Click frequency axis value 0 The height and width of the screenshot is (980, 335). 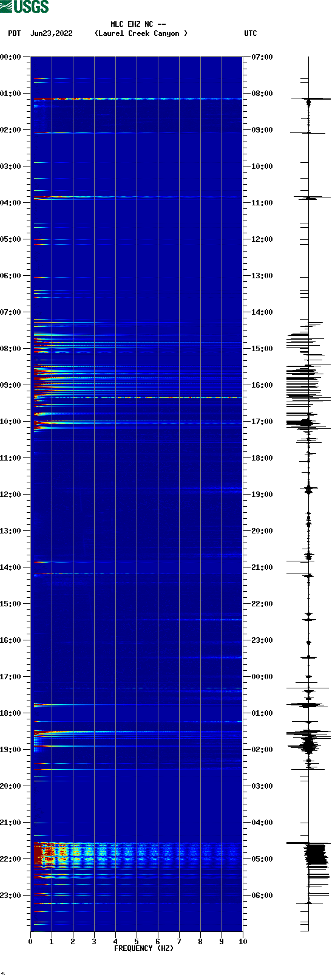(x=30, y=942)
